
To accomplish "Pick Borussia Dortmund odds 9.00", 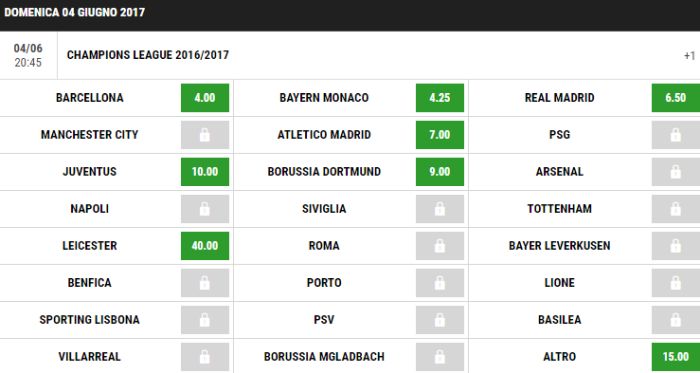I will (x=440, y=172).
